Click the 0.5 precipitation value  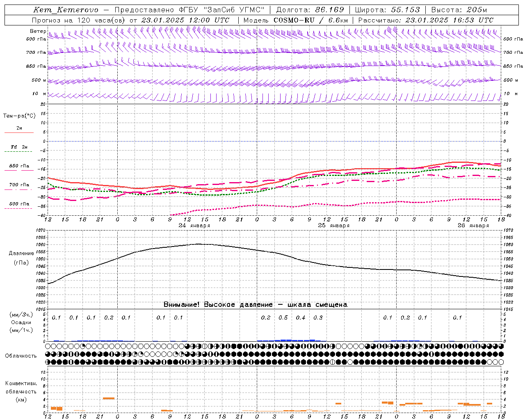pyautogui.click(x=283, y=318)
